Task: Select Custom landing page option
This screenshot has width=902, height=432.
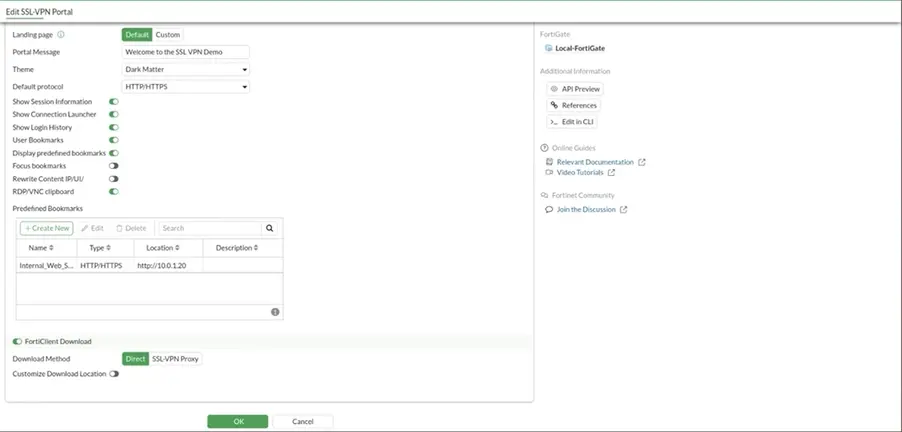Action: coord(168,35)
